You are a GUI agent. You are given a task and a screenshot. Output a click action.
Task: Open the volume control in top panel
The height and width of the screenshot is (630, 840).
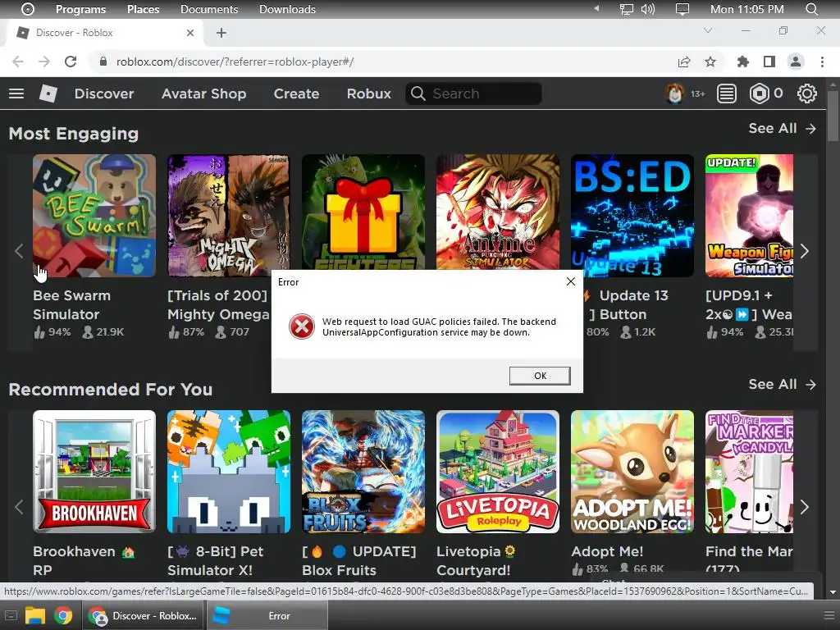[x=648, y=9]
